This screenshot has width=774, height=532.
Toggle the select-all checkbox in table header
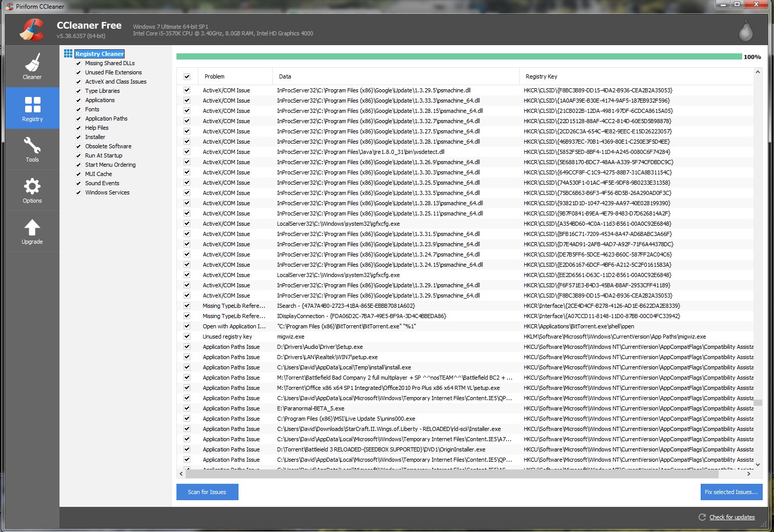(x=187, y=76)
